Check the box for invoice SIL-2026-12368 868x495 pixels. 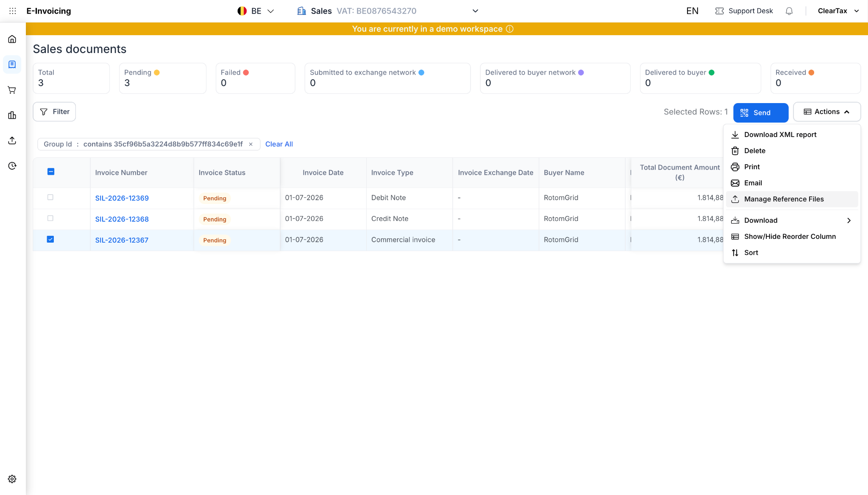tap(50, 218)
